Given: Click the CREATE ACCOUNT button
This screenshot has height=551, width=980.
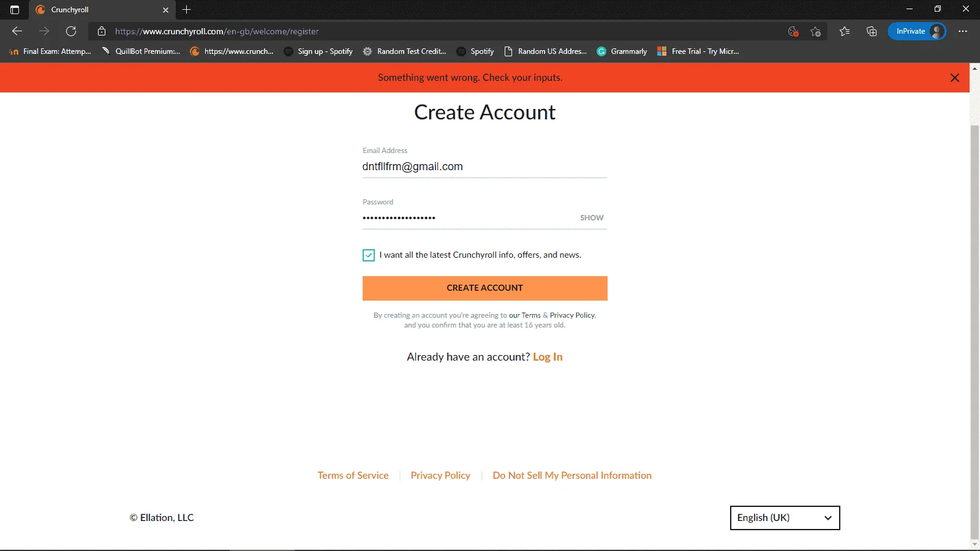Looking at the screenshot, I should [484, 288].
